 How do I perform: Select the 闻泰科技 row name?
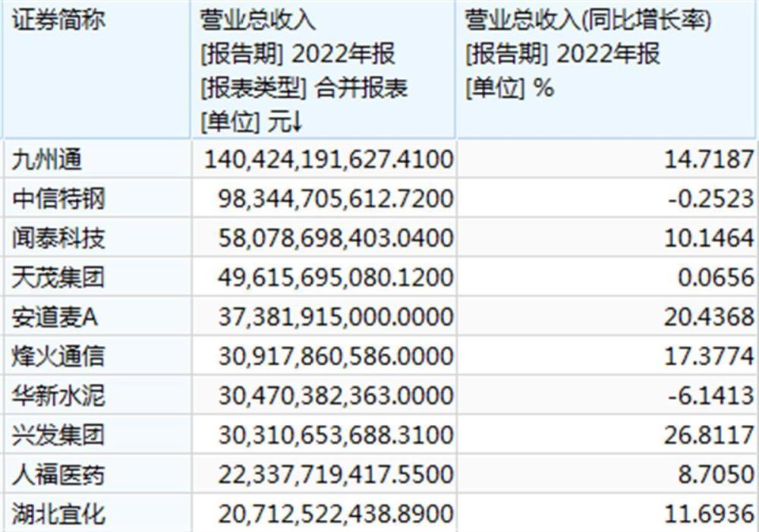58,238
